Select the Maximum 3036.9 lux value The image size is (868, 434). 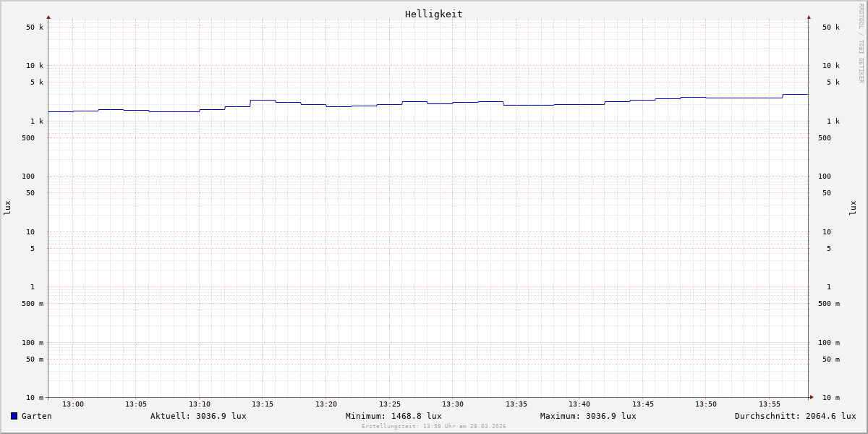[x=588, y=416]
